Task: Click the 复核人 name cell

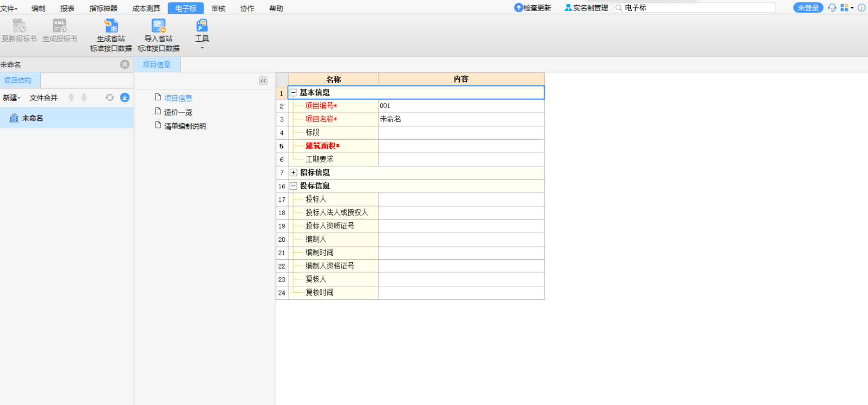Action: pos(333,279)
